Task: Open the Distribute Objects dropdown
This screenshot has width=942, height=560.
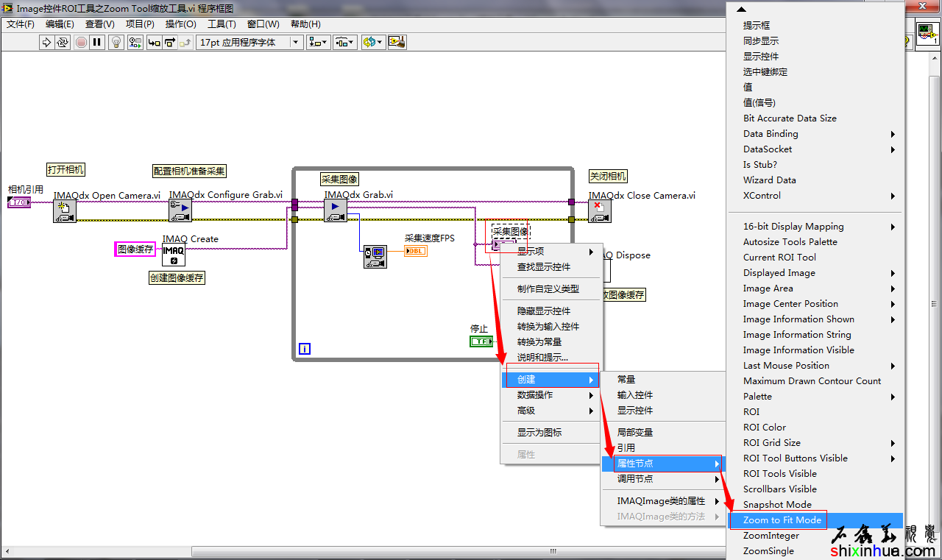Action: (x=344, y=42)
